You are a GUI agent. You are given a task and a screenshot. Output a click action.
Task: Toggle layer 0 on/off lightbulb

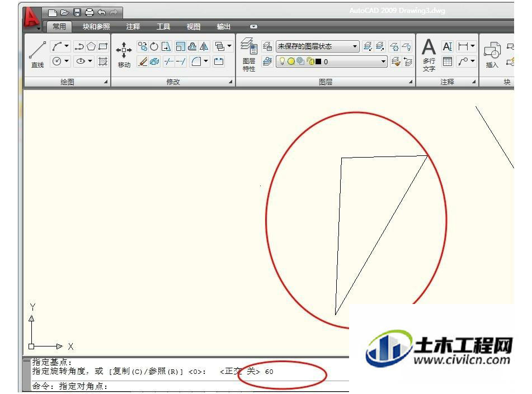[x=281, y=61]
